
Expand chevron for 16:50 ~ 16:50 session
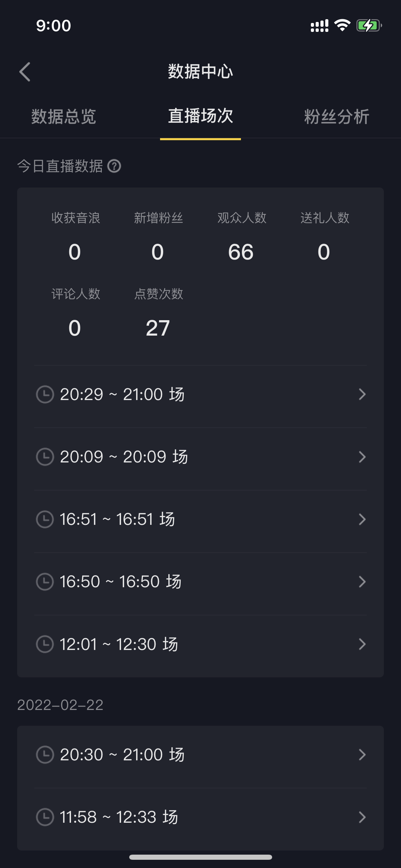tap(362, 581)
